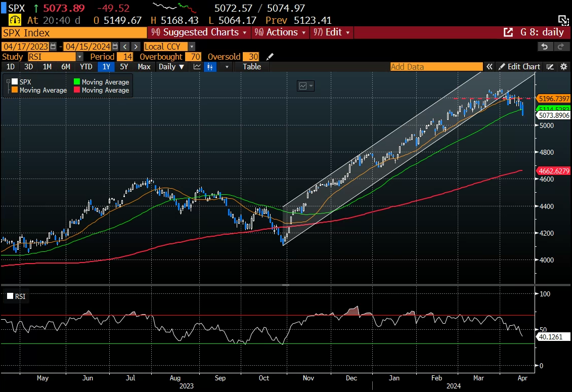
Task: Click the 40.1261 RSI value label
Action: pos(554,337)
